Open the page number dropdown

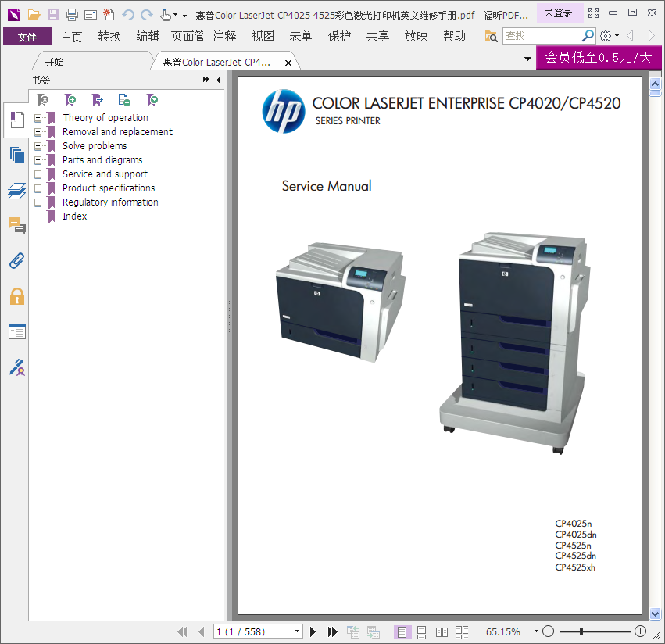pos(297,631)
